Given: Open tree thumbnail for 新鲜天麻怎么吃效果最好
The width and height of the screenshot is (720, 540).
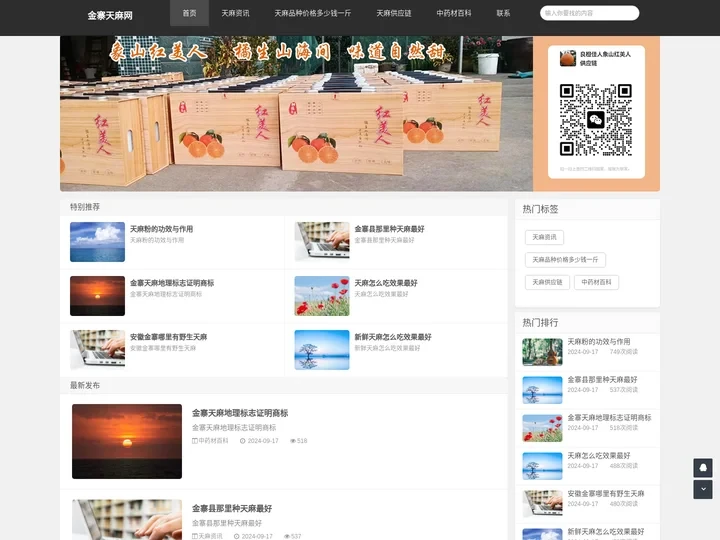Looking at the screenshot, I should tap(322, 350).
